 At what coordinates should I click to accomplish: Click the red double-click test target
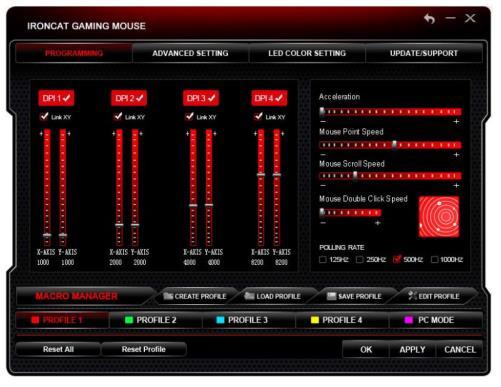point(439,217)
